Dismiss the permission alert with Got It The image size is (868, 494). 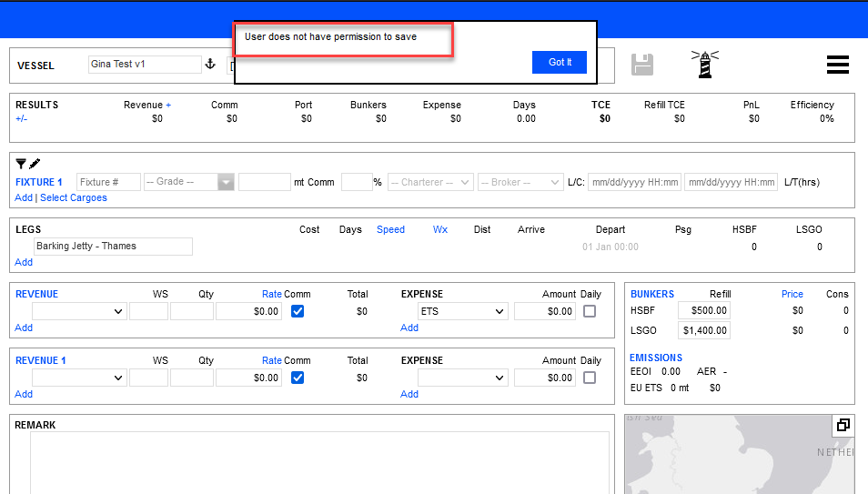click(x=560, y=62)
